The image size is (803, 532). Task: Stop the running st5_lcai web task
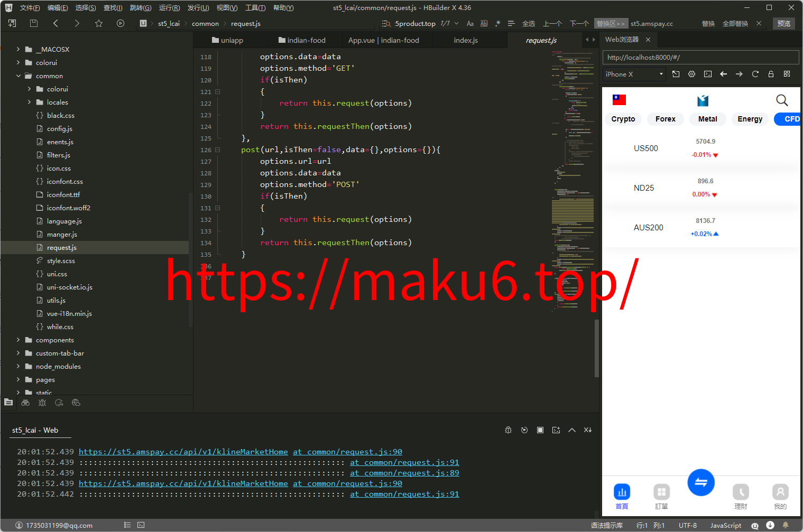[540, 430]
